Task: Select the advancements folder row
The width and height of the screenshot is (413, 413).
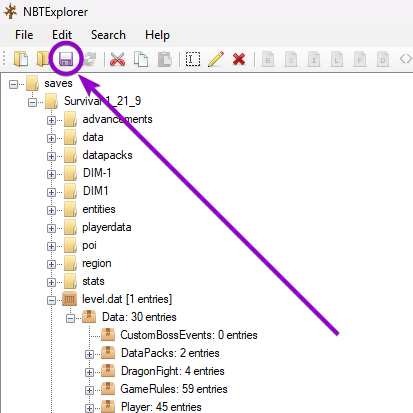Action: [x=117, y=119]
